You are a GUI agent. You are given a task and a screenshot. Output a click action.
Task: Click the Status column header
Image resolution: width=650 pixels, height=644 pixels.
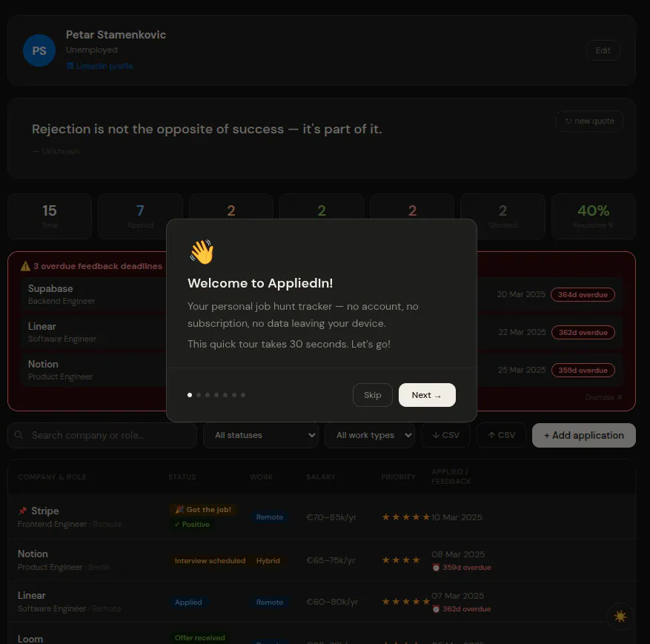point(182,477)
